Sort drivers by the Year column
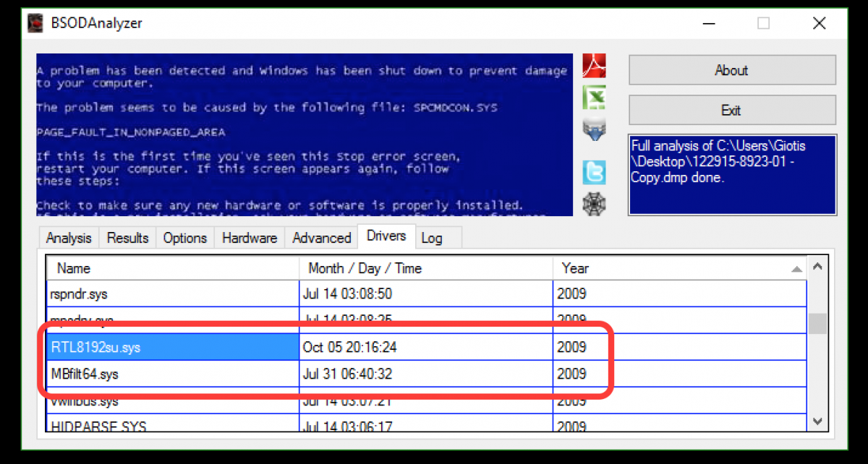 [681, 268]
